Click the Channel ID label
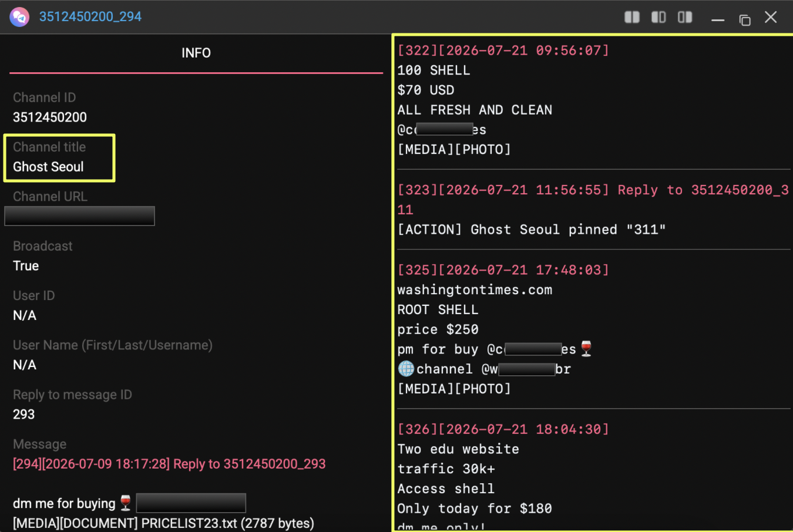 [x=45, y=97]
